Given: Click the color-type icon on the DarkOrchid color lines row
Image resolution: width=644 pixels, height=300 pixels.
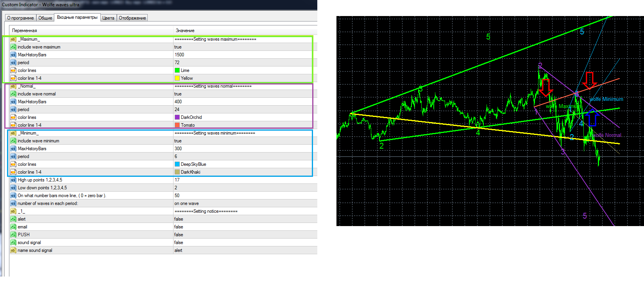Looking at the screenshot, I should pos(13,117).
